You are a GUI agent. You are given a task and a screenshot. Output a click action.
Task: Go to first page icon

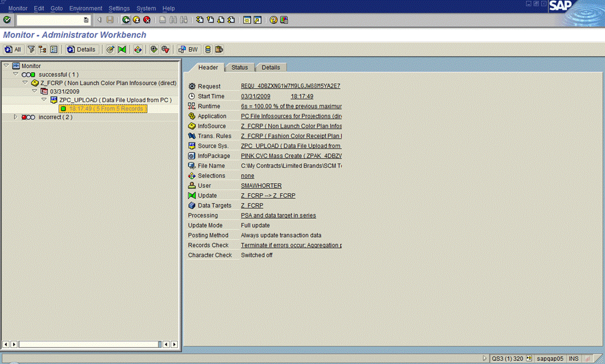pyautogui.click(x=200, y=19)
